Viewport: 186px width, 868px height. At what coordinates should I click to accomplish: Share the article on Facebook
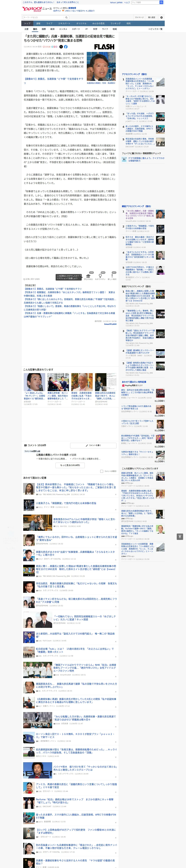tap(65, 47)
